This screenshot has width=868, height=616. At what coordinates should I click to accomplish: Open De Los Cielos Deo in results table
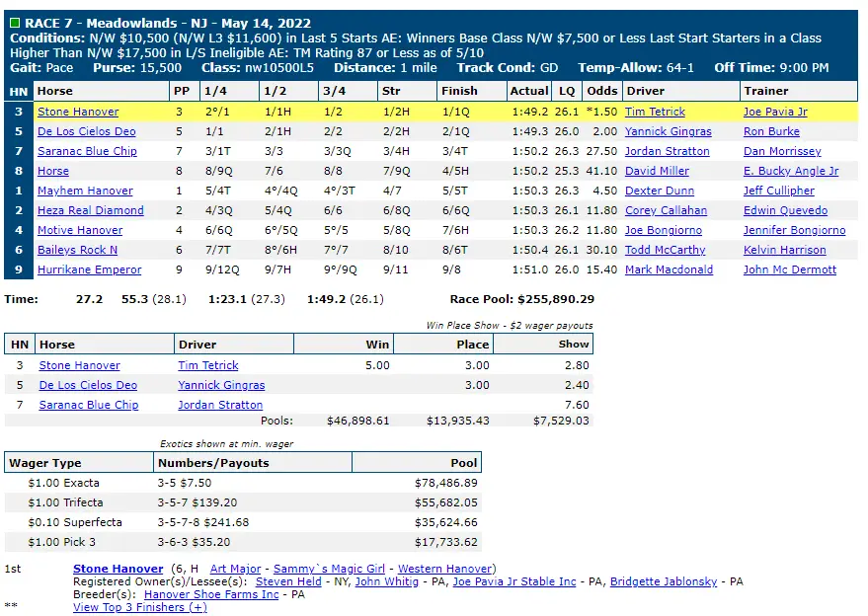click(86, 131)
